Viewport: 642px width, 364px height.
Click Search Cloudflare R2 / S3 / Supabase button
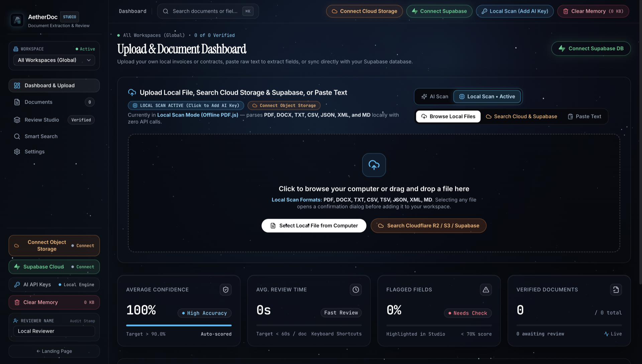428,226
